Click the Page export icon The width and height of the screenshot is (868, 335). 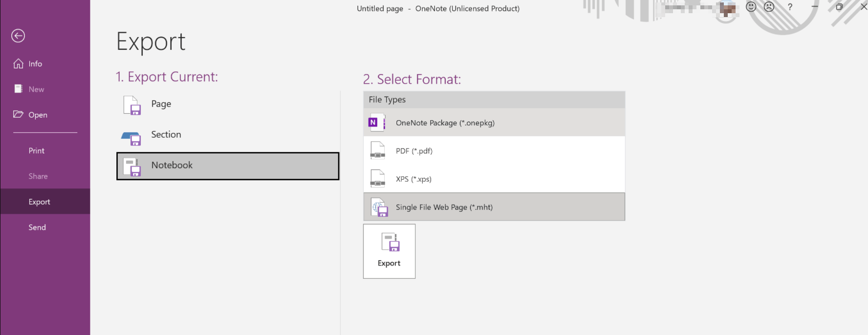pos(132,105)
